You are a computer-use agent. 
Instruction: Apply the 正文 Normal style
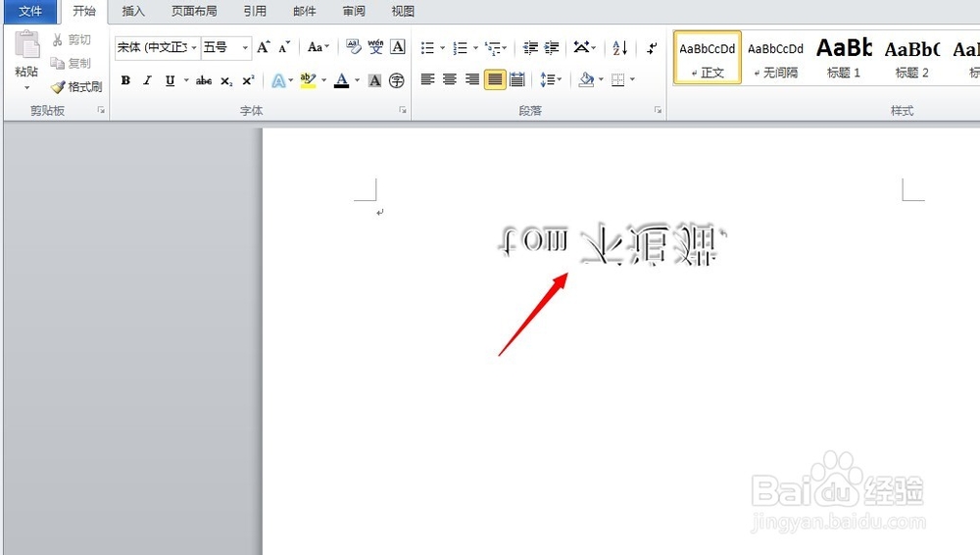708,58
